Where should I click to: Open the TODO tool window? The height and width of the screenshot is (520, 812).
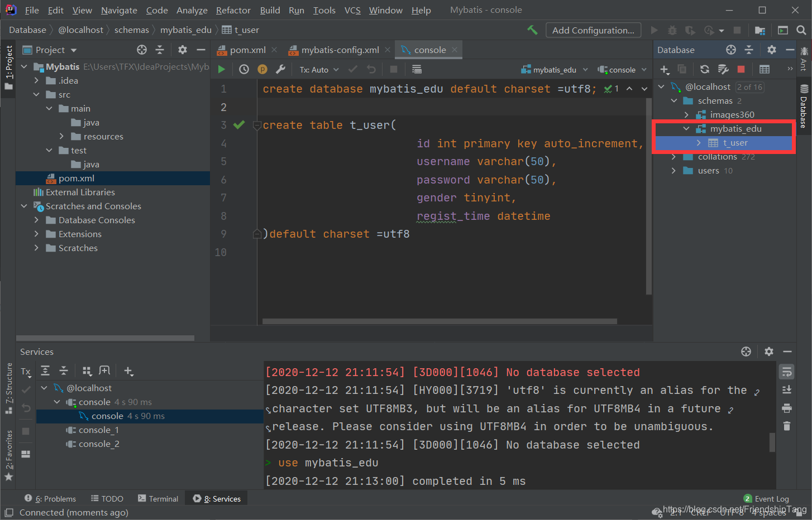pos(107,498)
